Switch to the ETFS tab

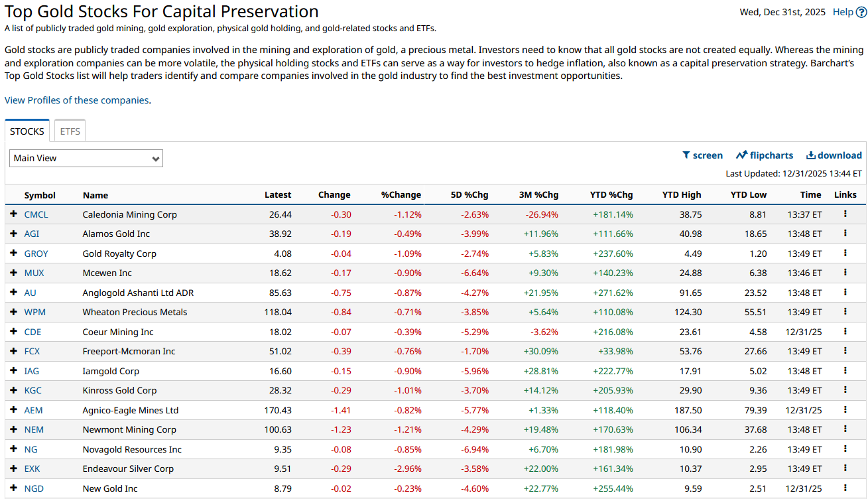point(70,131)
